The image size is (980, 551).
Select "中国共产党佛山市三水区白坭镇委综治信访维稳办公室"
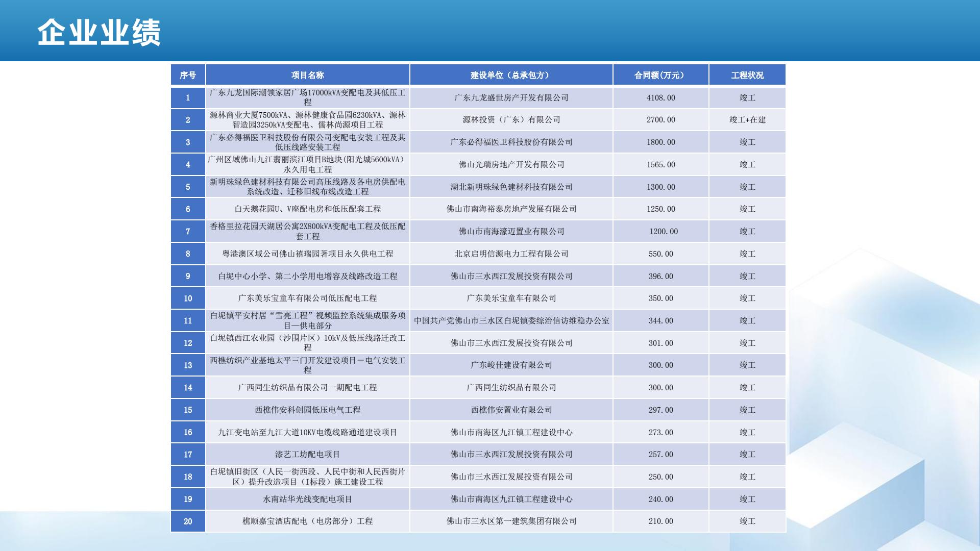tap(511, 320)
